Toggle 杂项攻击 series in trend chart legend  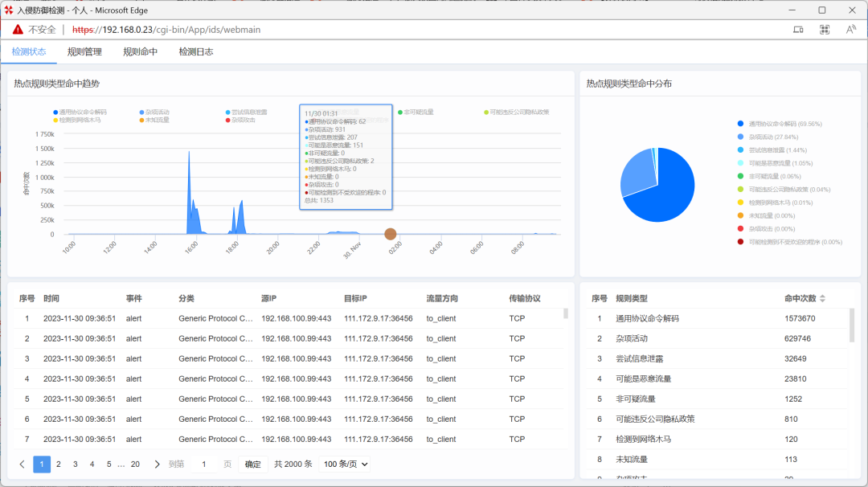click(240, 120)
